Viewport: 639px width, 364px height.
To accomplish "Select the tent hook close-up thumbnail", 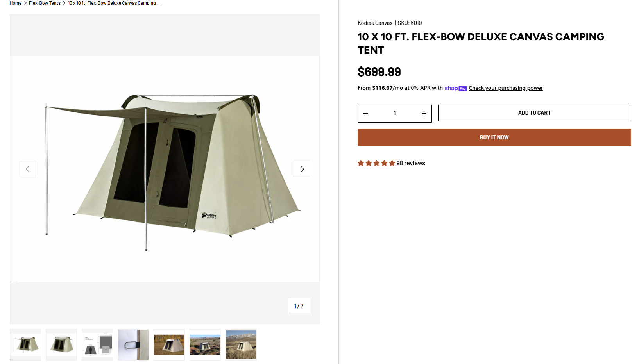I will [x=133, y=344].
